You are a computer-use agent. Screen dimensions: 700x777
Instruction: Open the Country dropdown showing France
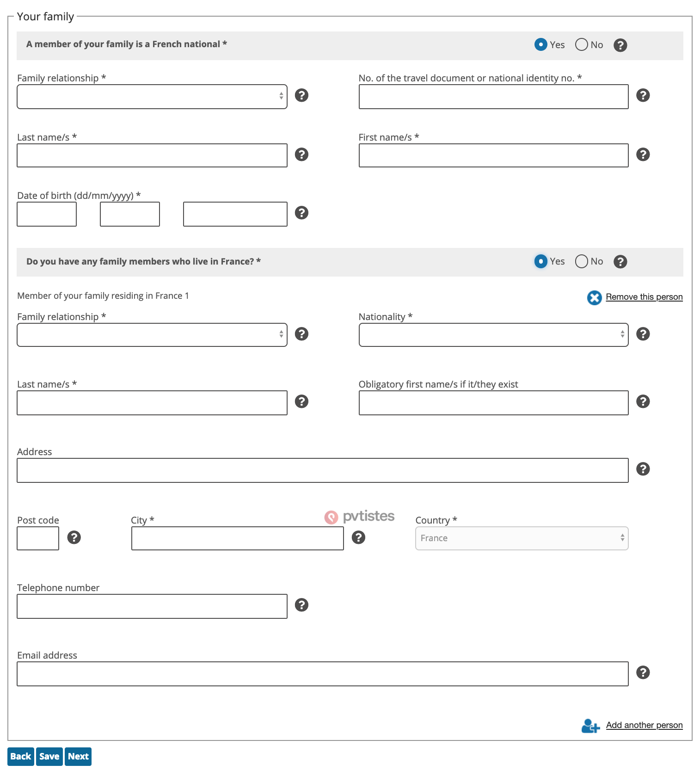point(522,538)
